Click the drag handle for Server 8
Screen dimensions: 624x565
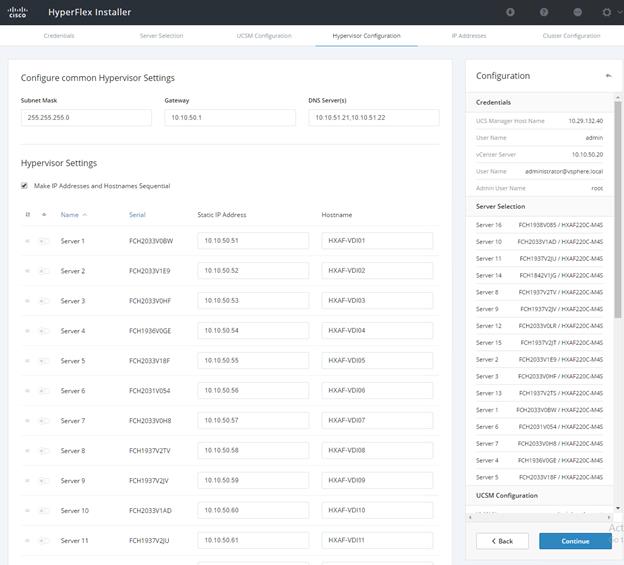click(27, 451)
